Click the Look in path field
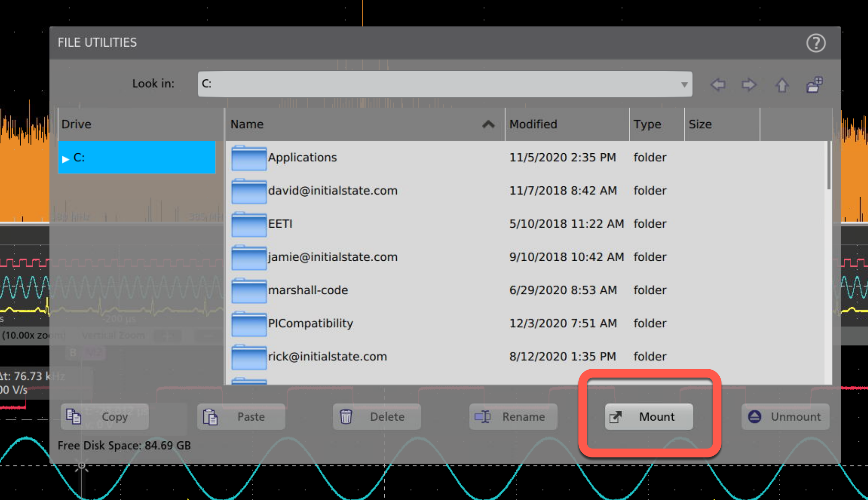Image resolution: width=868 pixels, height=500 pixels. coord(445,84)
